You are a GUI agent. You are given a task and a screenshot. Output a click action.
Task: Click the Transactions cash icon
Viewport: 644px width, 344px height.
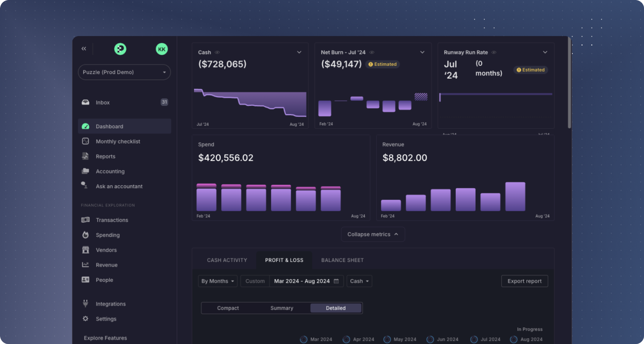coord(86,220)
